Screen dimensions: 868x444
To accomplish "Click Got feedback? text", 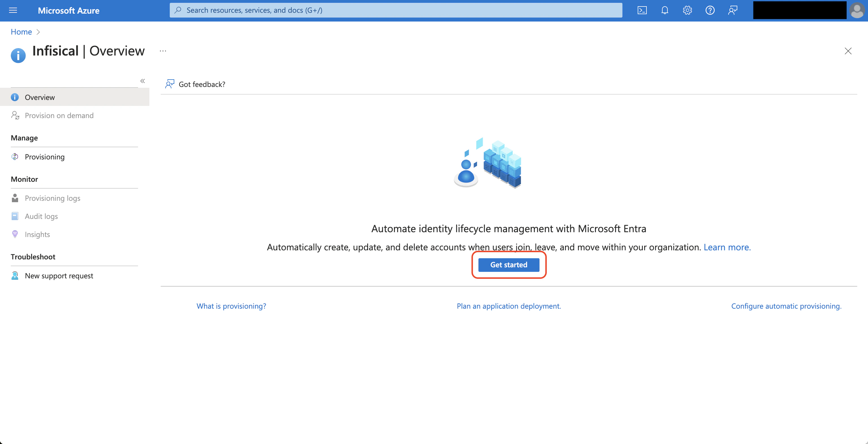I will tap(202, 84).
